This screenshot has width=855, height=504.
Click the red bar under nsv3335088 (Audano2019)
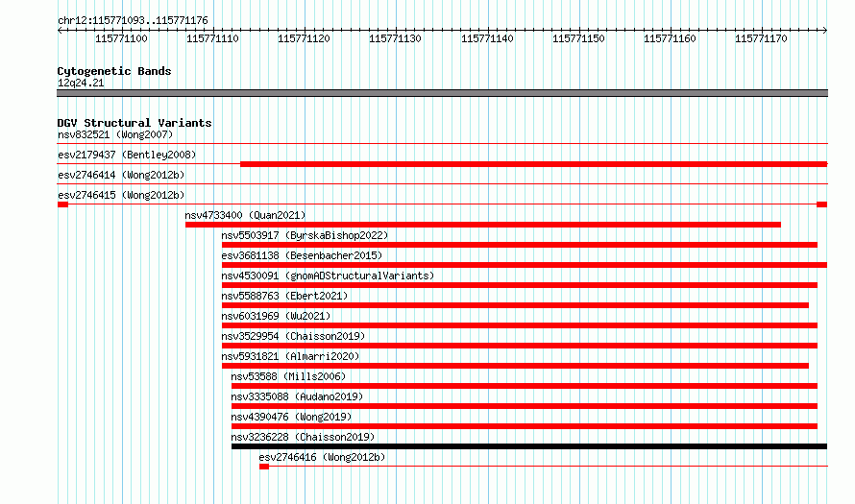525,406
